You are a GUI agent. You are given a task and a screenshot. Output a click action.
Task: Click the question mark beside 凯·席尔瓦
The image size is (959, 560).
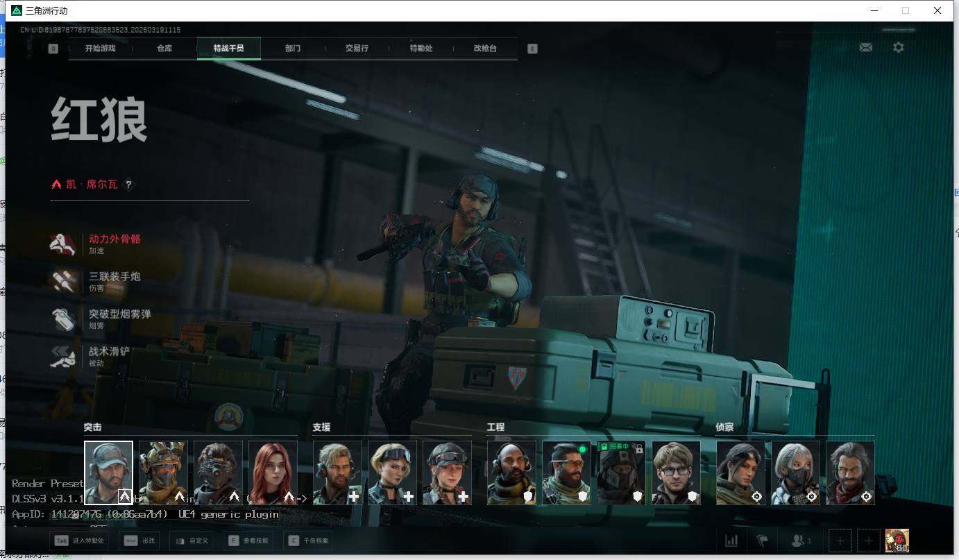point(128,185)
